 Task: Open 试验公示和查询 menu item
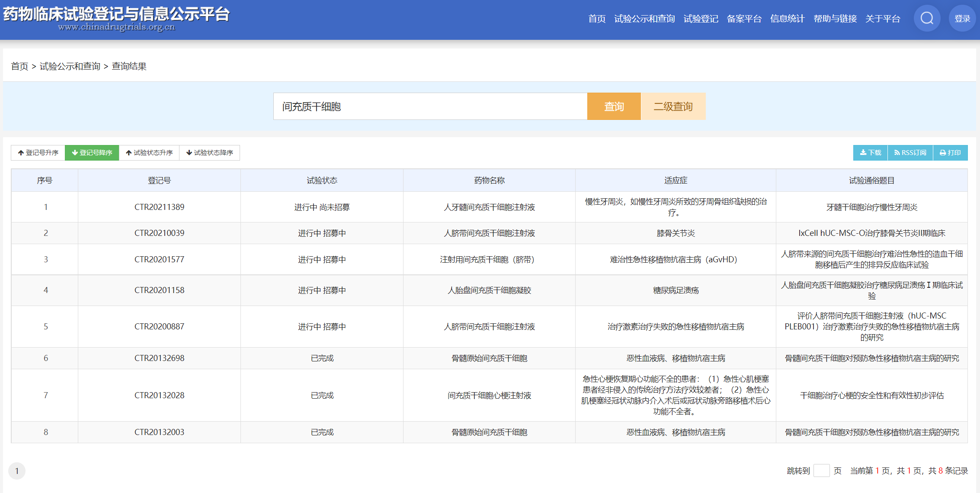(x=644, y=19)
